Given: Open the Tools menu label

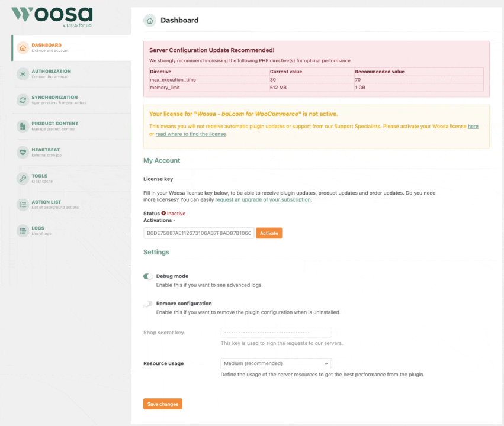Looking at the screenshot, I should 40,176.
